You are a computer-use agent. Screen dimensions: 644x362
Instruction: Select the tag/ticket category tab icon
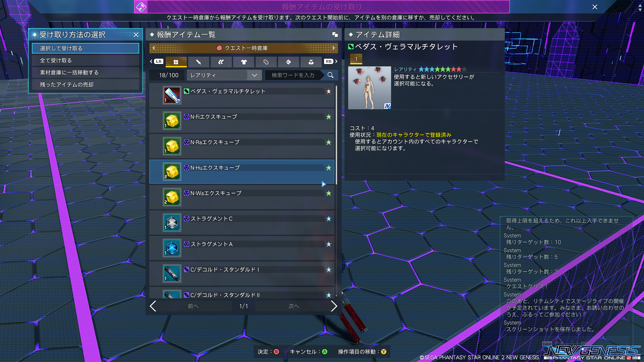click(266, 62)
